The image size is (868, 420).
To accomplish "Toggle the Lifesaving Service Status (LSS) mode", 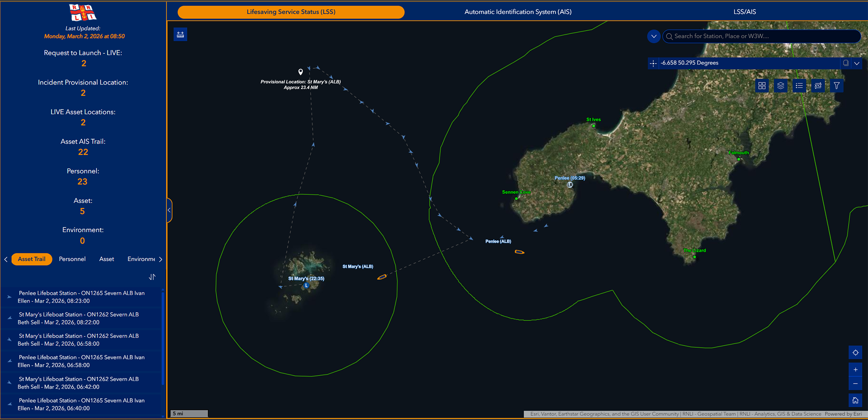I will tap(291, 12).
